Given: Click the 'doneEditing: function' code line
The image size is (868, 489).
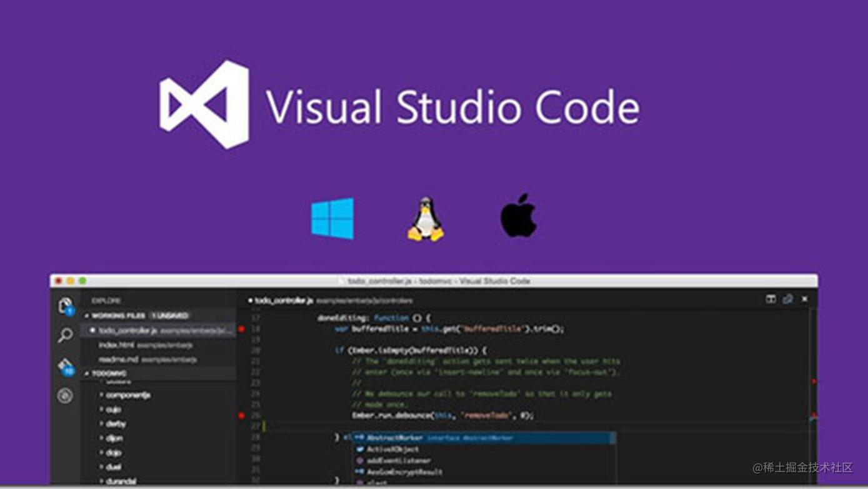Looking at the screenshot, I should coord(374,318).
